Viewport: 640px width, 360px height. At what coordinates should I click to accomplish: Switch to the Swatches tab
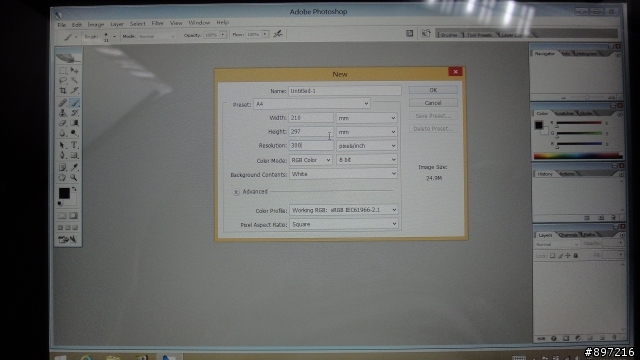(x=564, y=113)
